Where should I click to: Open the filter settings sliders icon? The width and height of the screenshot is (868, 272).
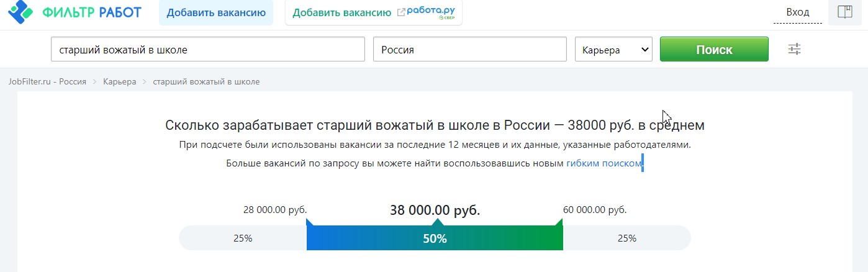(795, 49)
